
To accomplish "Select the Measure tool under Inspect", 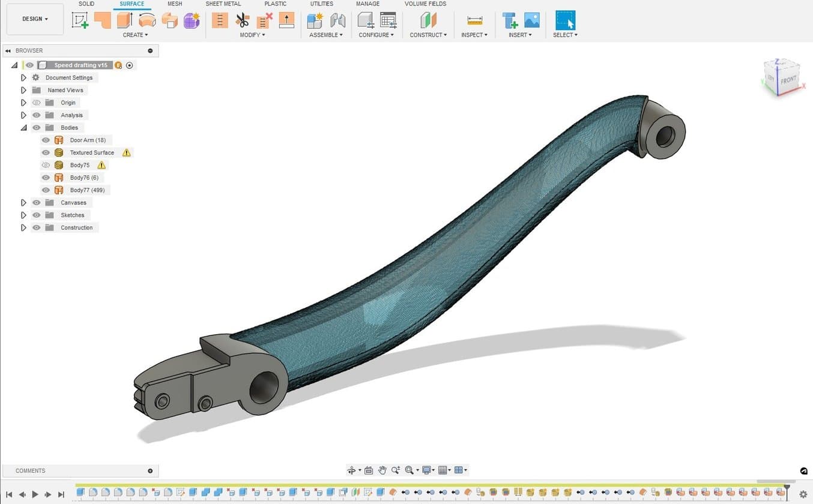I will 474,20.
